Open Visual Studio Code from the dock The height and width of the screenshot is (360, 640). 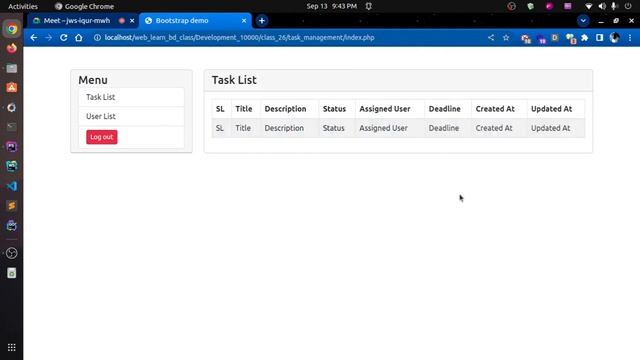point(11,186)
